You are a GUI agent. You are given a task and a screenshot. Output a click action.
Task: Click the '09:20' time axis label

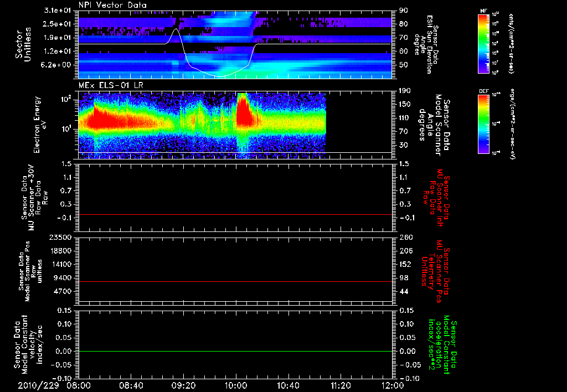coord(183,385)
